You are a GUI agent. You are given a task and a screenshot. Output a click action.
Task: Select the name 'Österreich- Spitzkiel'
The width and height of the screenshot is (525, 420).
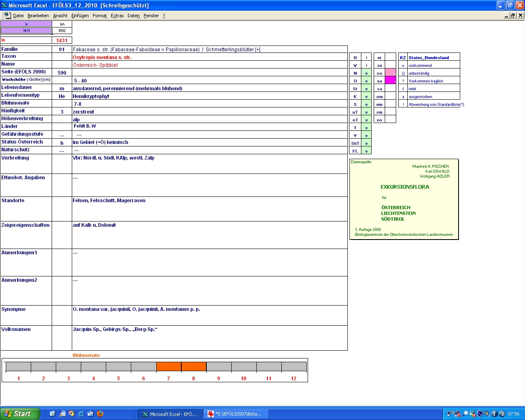pyautogui.click(x=95, y=65)
